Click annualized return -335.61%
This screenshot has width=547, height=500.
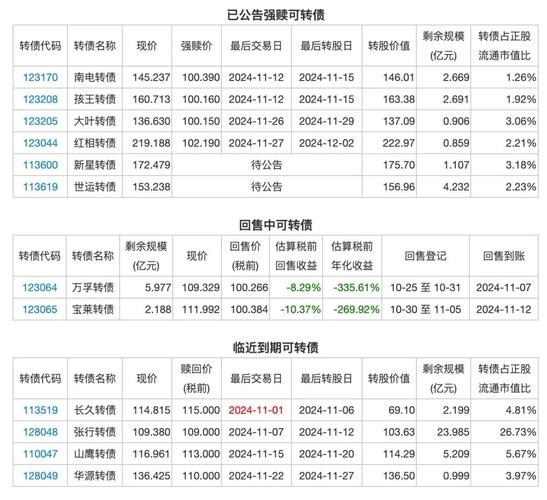[356, 288]
